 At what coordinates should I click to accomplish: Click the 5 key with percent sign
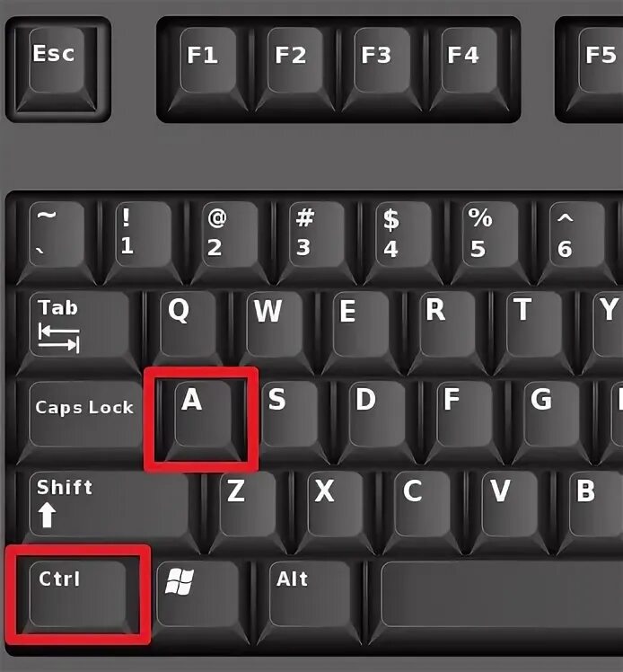pyautogui.click(x=490, y=241)
